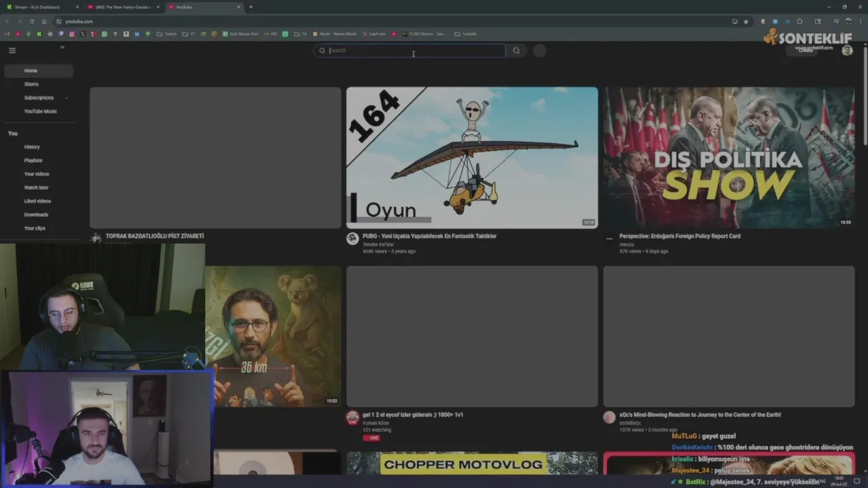Bookmark this page with star icon
The image size is (868, 488).
point(746,22)
